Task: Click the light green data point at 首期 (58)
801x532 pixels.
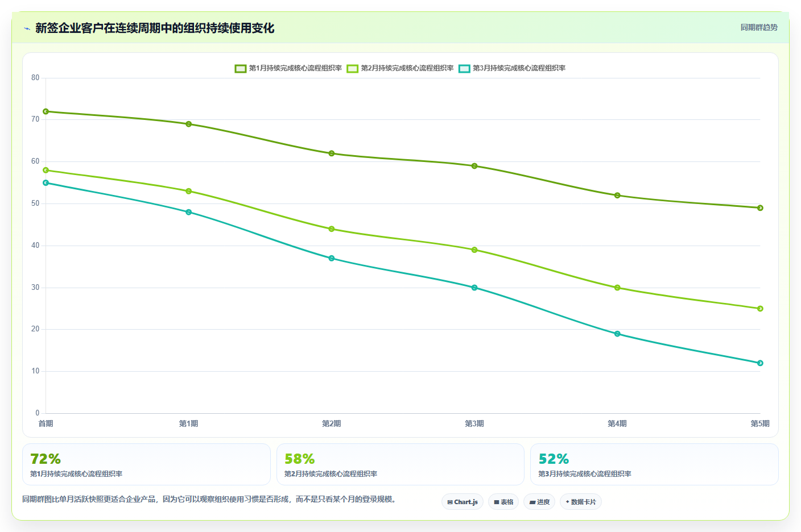Action: [x=46, y=170]
